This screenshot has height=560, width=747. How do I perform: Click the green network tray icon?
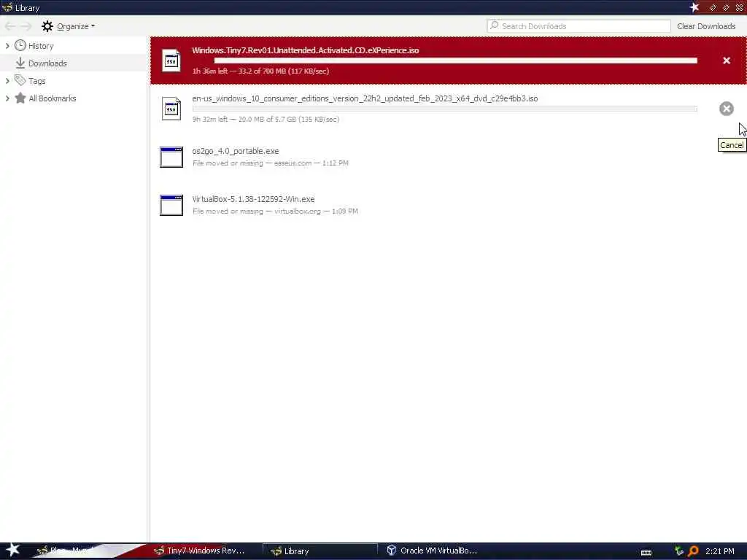[679, 551]
